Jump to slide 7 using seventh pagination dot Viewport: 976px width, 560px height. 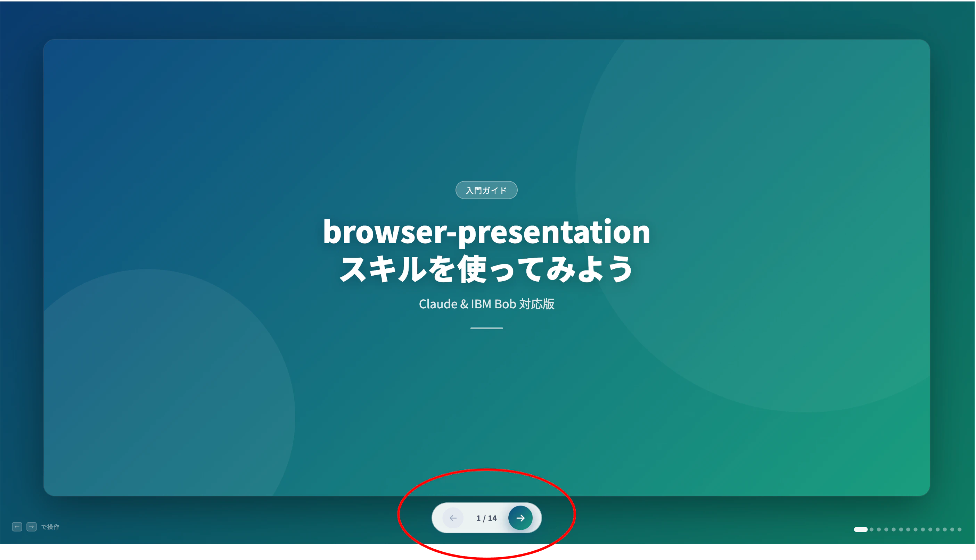point(908,529)
